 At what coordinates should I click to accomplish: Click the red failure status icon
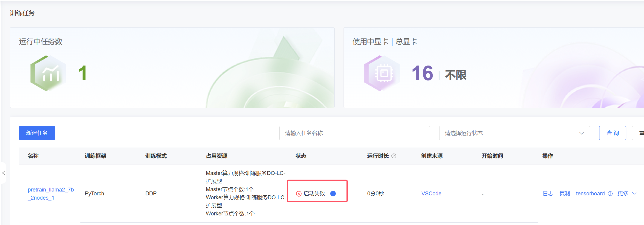pos(299,193)
